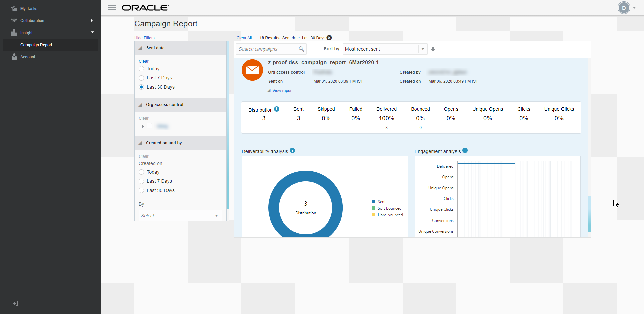Click inside the Search campaigns field
The width and height of the screenshot is (644, 314).
click(265, 49)
